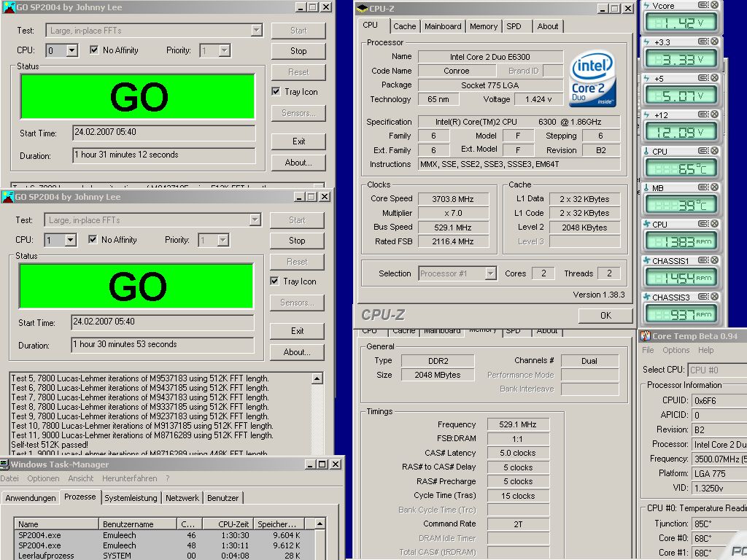Click Exit in the CPU 1 SP2004 window
The image size is (747, 560).
(297, 331)
